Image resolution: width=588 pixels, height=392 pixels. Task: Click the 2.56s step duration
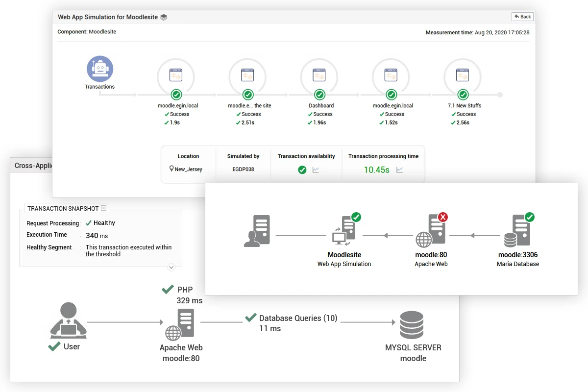463,122
